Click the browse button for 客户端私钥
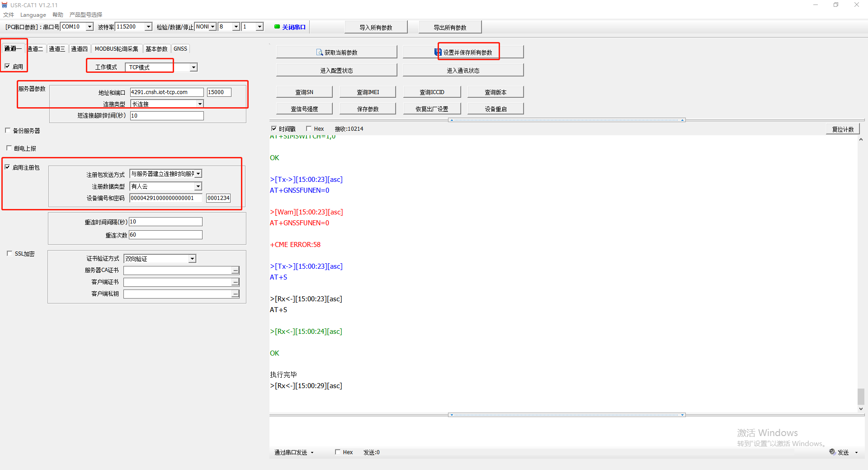Viewport: 868px width, 470px height. tap(235, 294)
